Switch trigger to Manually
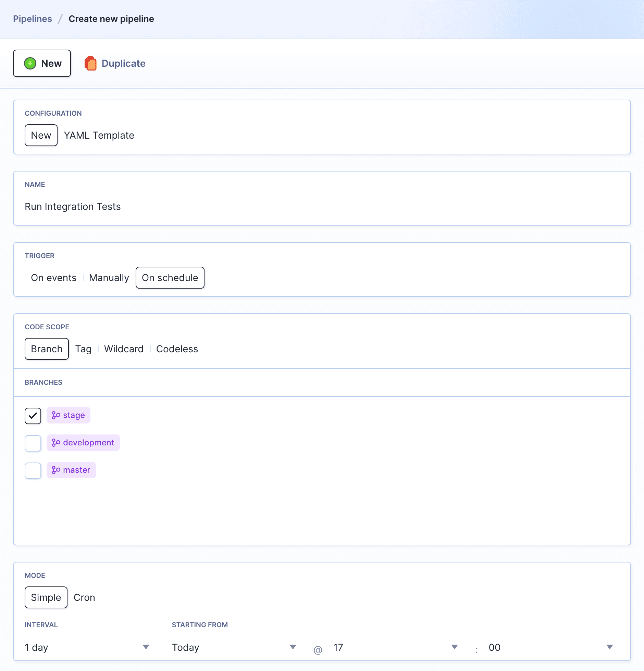This screenshot has height=671, width=644. coord(109,278)
